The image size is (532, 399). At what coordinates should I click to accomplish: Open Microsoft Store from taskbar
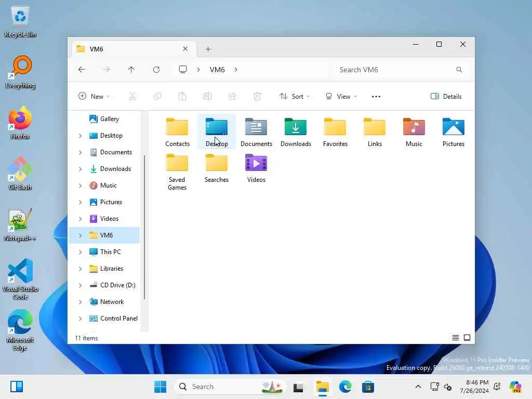pos(368,387)
